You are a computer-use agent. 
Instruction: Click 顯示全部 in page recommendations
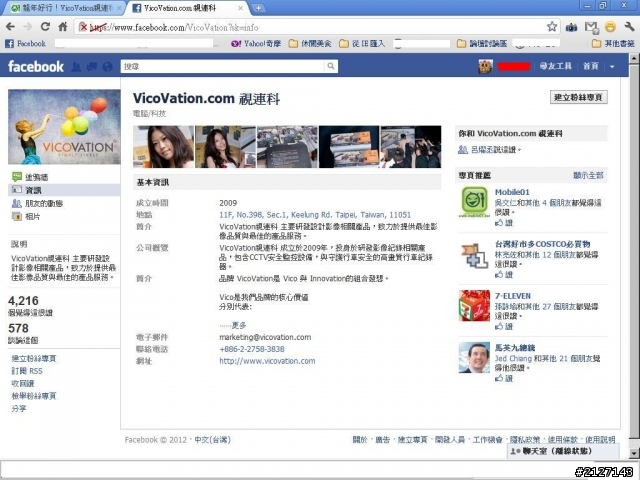point(588,175)
